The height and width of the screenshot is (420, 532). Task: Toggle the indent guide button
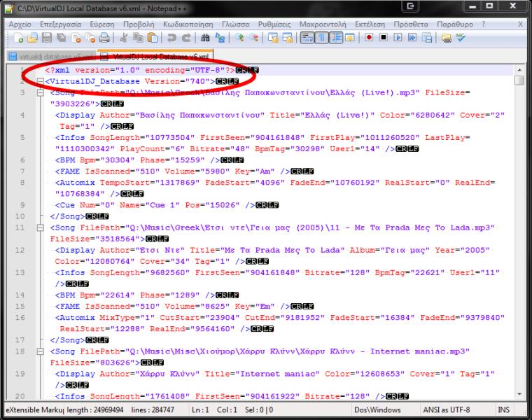pyautogui.click(x=336, y=38)
